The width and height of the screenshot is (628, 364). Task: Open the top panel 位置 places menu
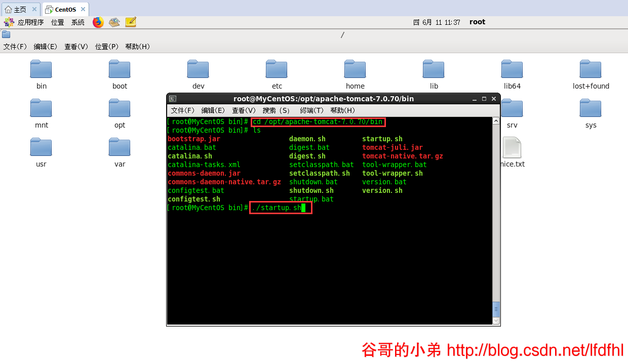57,22
